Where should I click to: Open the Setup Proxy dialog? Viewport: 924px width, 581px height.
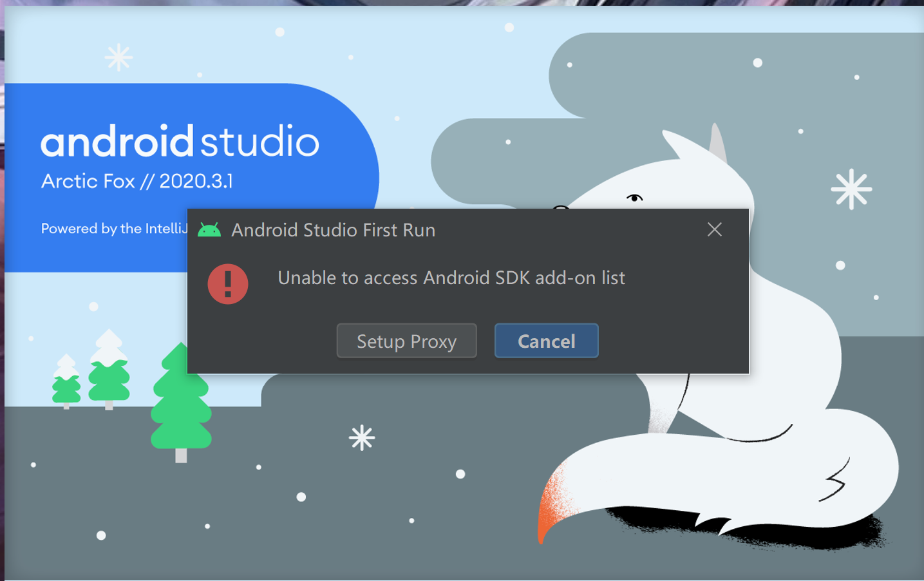tap(406, 341)
